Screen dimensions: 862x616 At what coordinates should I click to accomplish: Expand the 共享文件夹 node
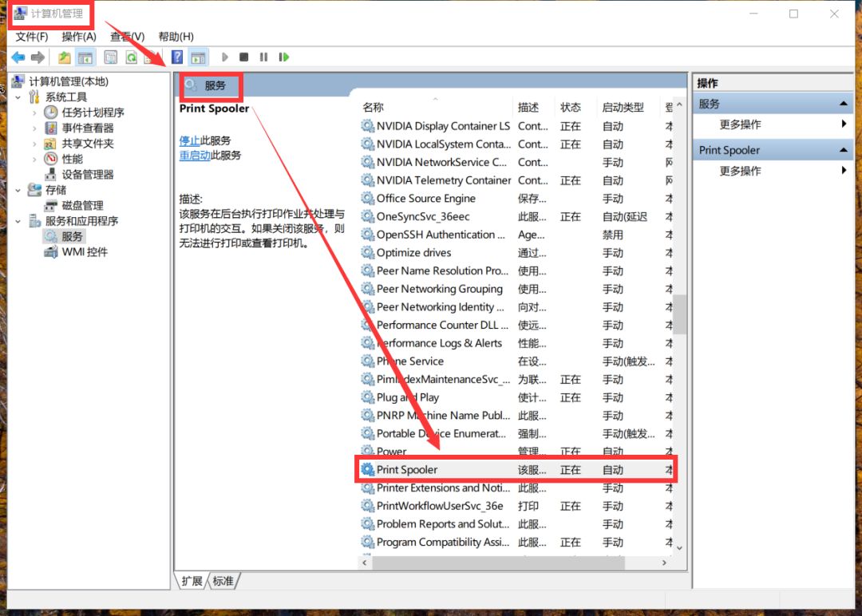point(34,144)
